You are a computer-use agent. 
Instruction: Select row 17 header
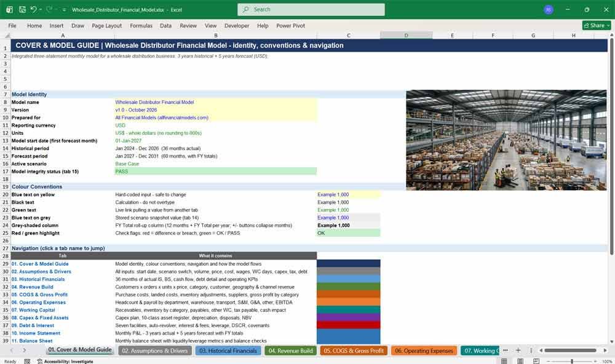6,172
